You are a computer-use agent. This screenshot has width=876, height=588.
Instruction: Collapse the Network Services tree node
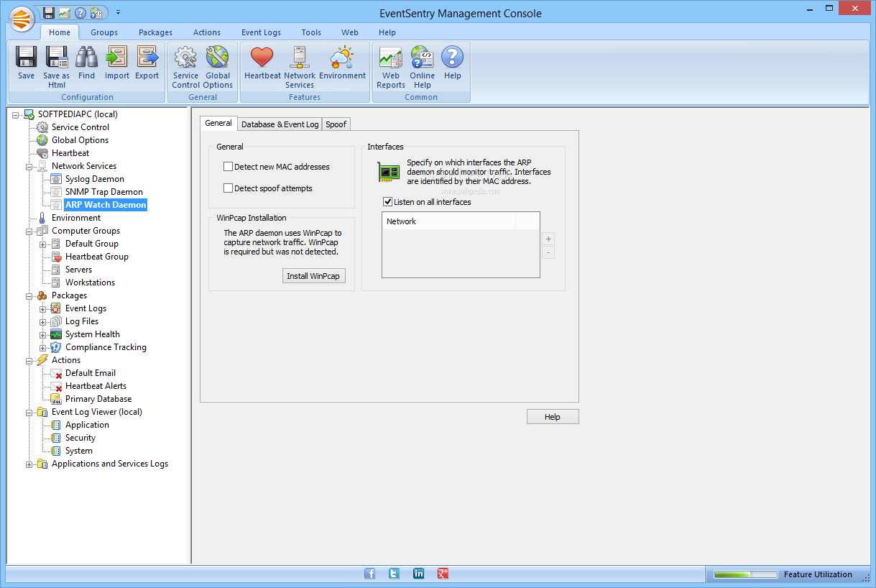click(29, 166)
